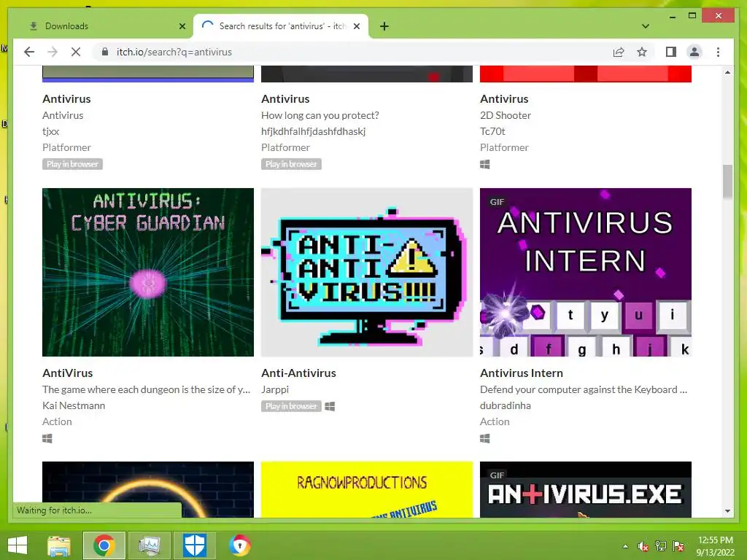Open the Antivirus game by tjxx

[66, 98]
